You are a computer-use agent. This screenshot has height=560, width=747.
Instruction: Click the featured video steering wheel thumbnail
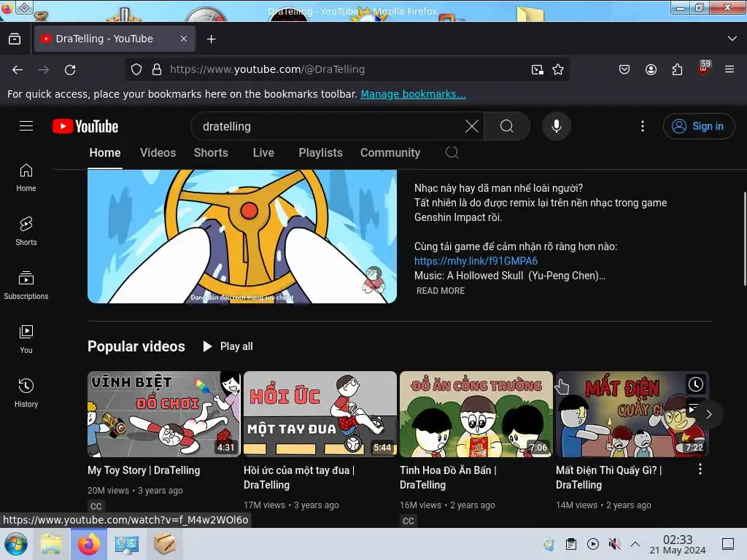tap(242, 236)
